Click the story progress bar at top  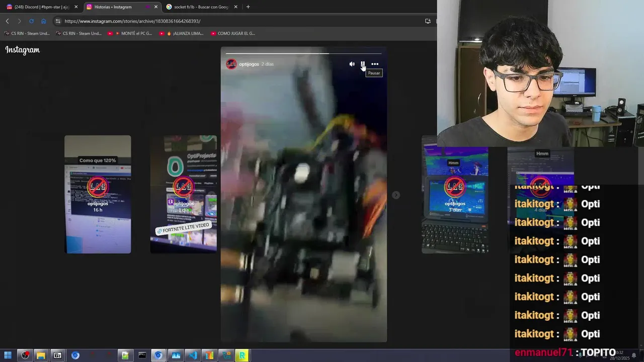[304, 53]
